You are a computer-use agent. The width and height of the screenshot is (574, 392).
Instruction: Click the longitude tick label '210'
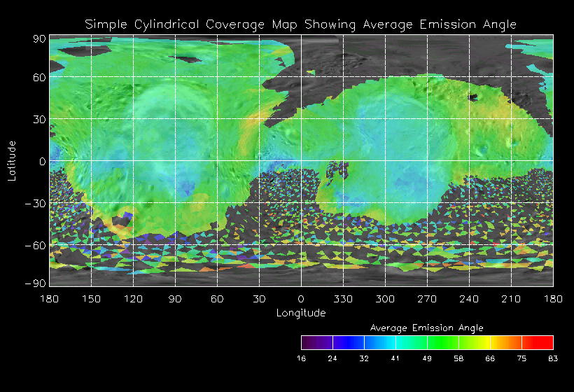click(511, 299)
